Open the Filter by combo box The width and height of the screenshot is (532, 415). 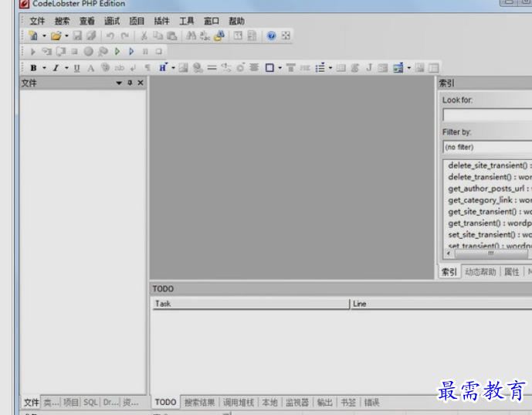click(487, 147)
